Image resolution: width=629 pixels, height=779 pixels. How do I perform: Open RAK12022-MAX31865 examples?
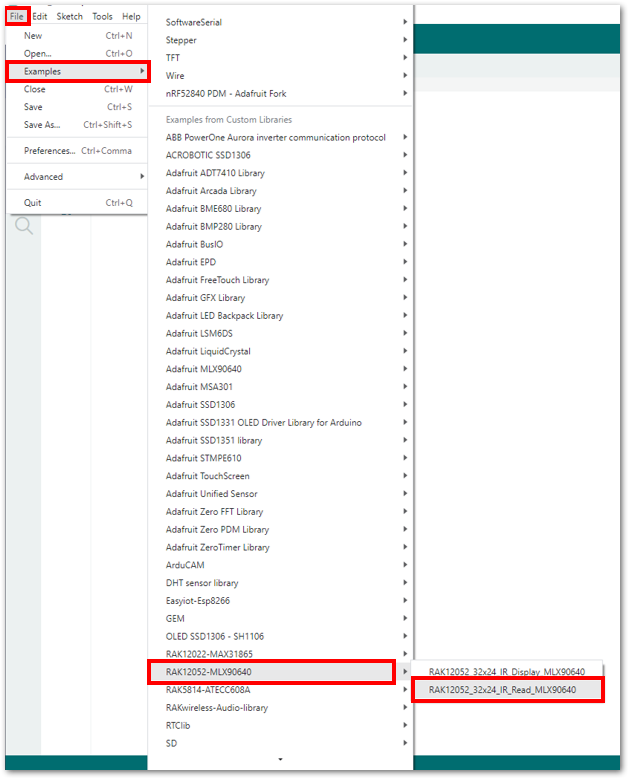(x=281, y=654)
